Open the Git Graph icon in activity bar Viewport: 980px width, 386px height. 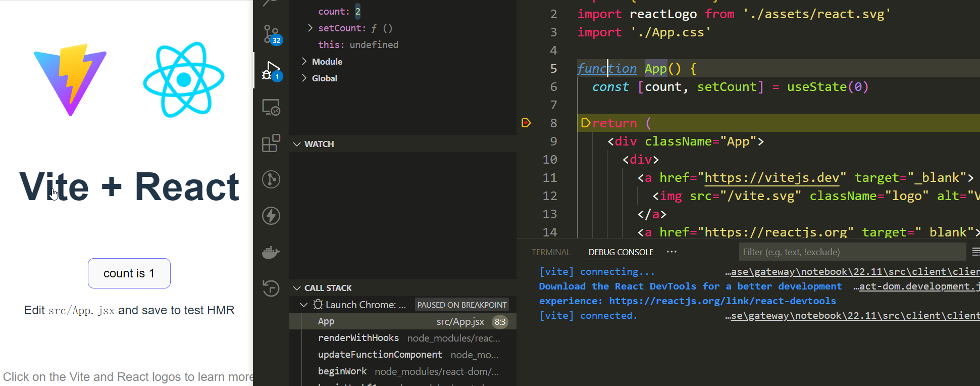(271, 179)
